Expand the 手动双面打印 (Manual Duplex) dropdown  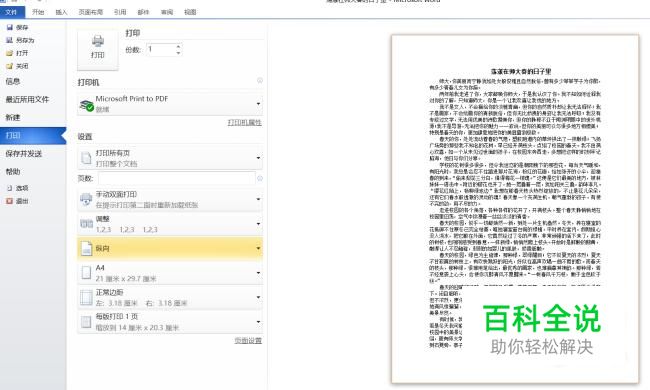[x=170, y=199]
